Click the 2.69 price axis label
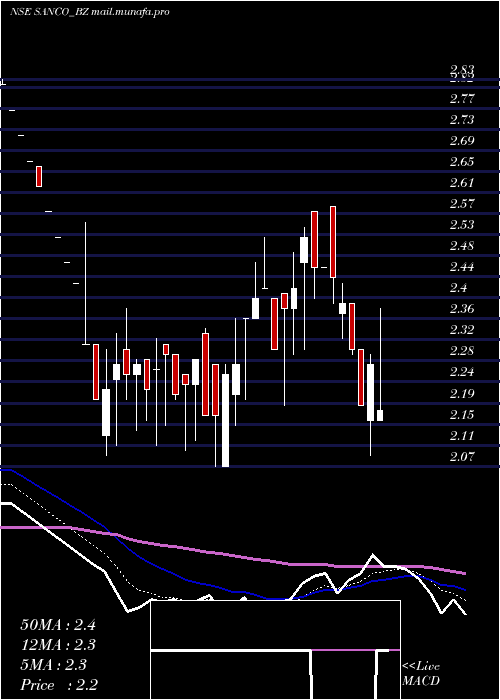 click(x=462, y=141)
